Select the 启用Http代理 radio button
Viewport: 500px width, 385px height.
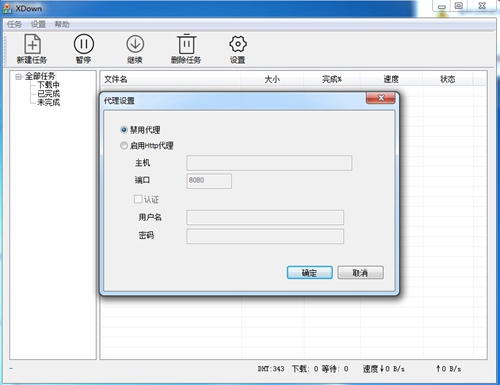[124, 145]
